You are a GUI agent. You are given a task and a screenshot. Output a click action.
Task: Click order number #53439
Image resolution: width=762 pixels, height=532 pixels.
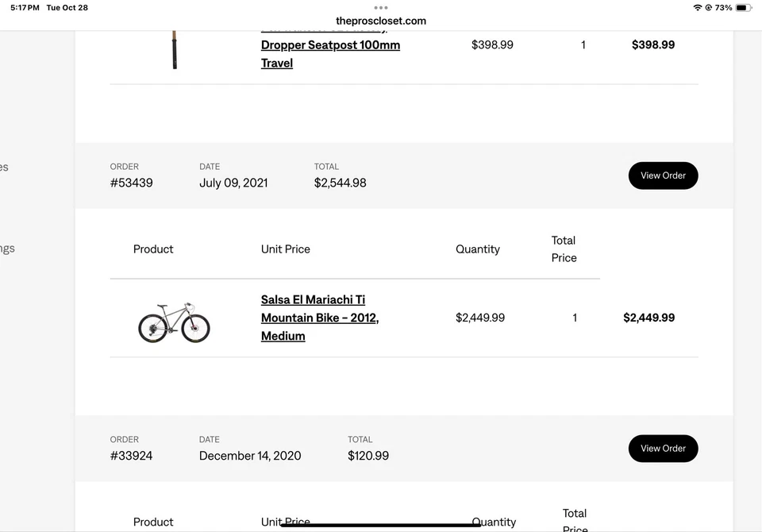pos(132,183)
